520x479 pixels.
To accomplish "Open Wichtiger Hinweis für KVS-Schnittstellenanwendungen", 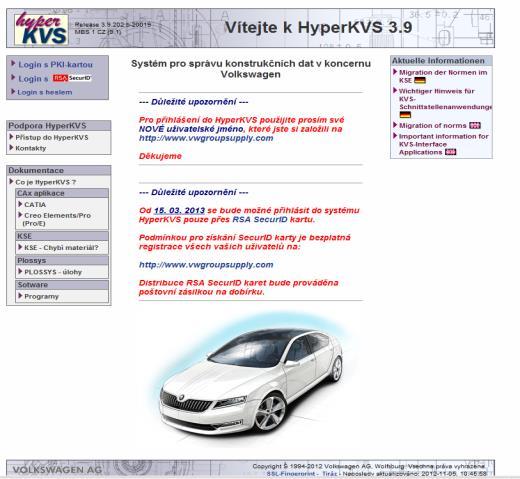I will [x=445, y=99].
